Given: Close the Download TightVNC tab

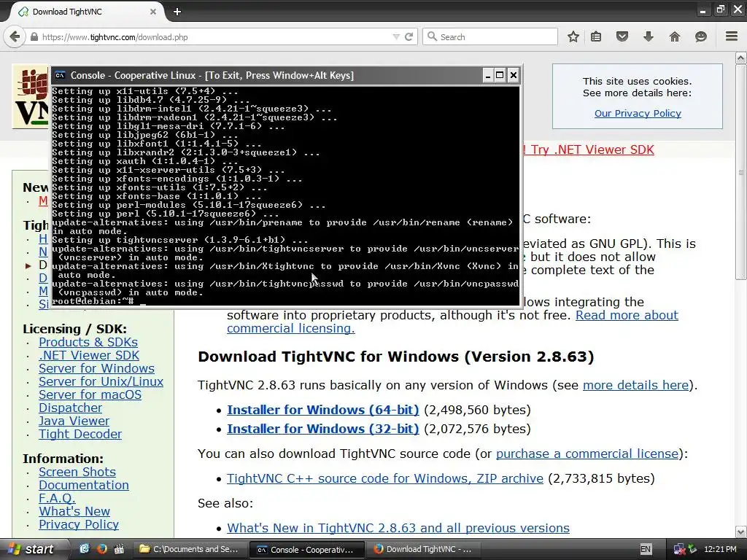Looking at the screenshot, I should pyautogui.click(x=153, y=12).
